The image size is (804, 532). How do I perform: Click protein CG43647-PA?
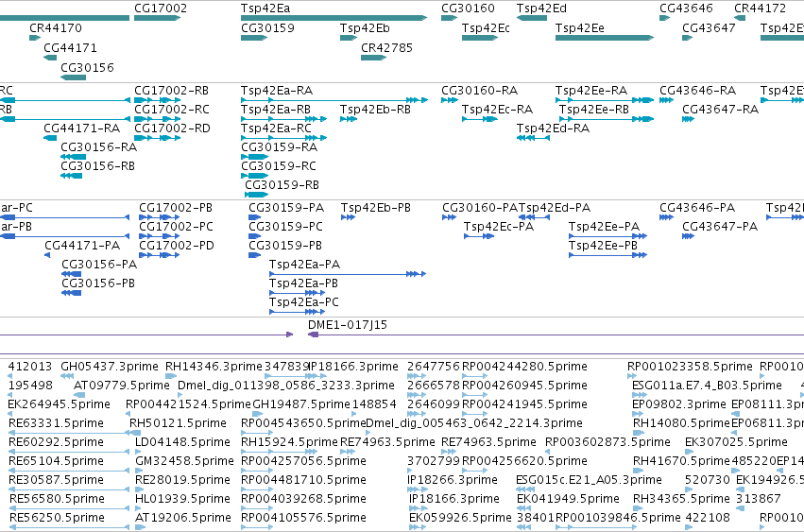pyautogui.click(x=720, y=227)
